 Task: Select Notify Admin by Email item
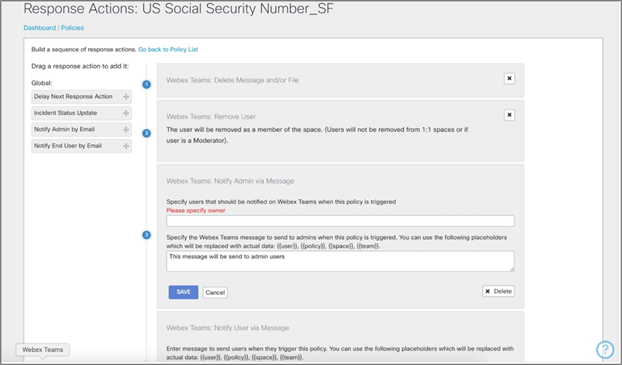[x=81, y=130]
